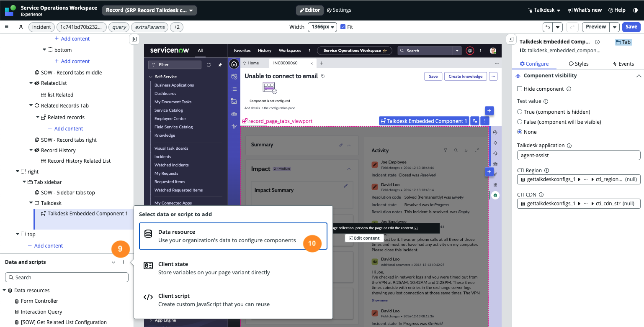644x327 pixels.
Task: Click the Preview button
Action: [x=596, y=27]
